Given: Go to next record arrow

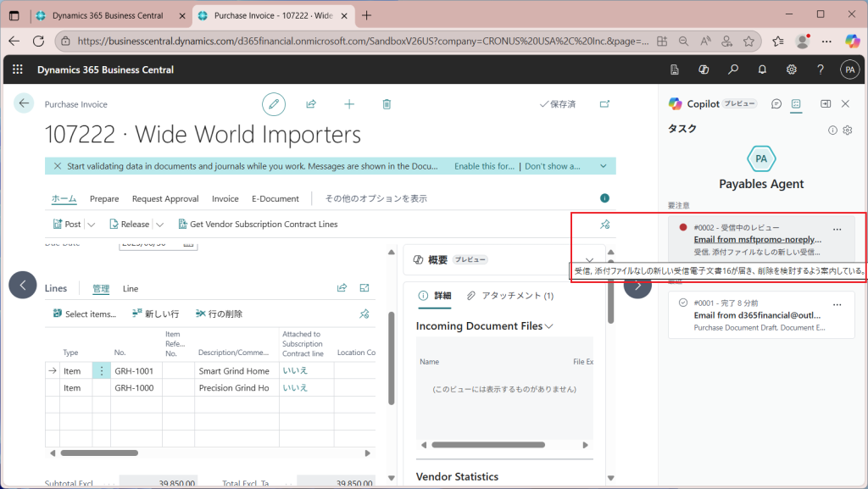Looking at the screenshot, I should coord(637,285).
